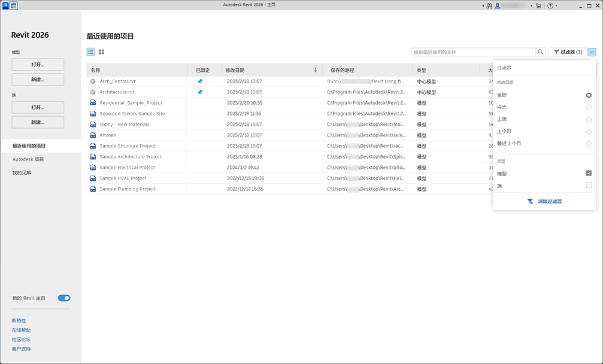Open the 新特性 link
This screenshot has width=603, height=364.
pos(19,320)
